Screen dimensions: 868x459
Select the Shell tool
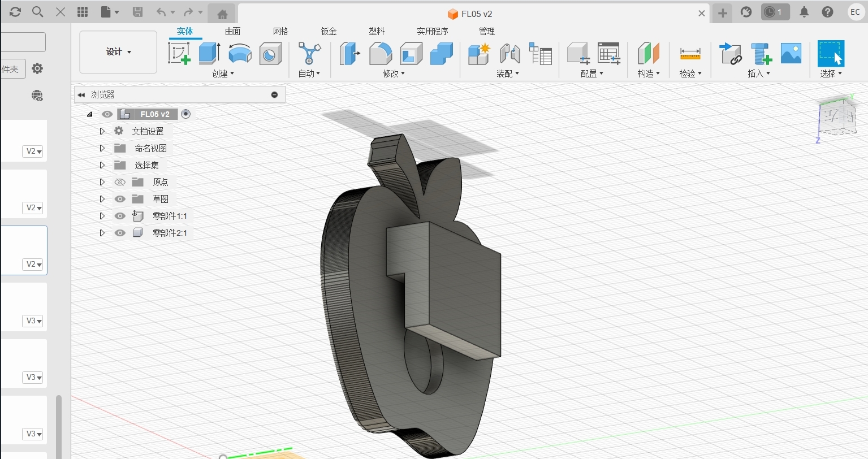[x=411, y=54]
